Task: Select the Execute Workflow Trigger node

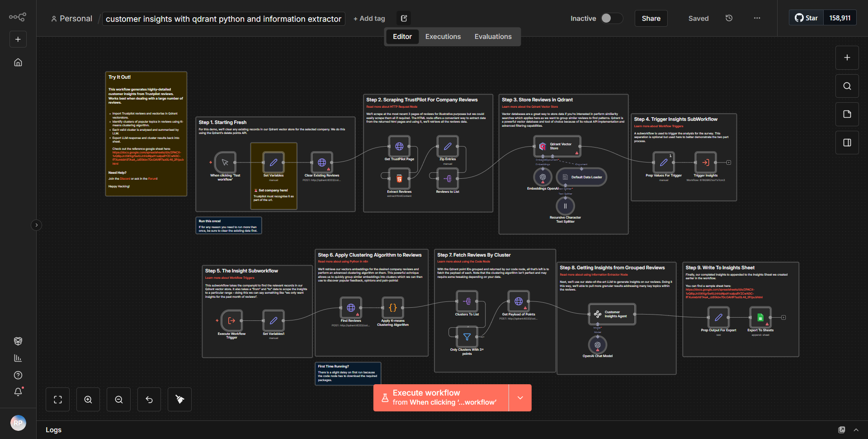Action: point(231,320)
